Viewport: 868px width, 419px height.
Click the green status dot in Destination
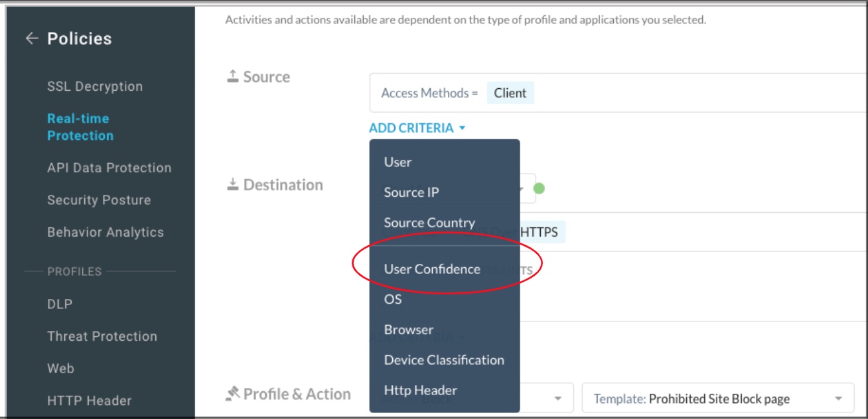(539, 188)
